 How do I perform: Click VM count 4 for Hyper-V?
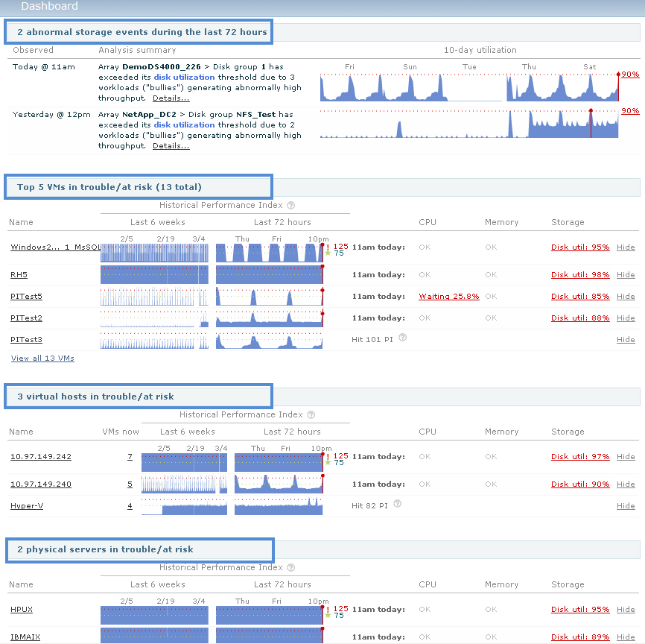(x=130, y=506)
